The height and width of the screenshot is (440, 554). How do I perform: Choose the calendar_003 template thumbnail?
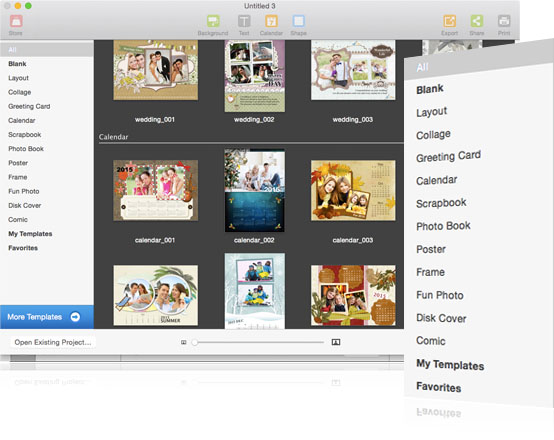pyautogui.click(x=353, y=190)
